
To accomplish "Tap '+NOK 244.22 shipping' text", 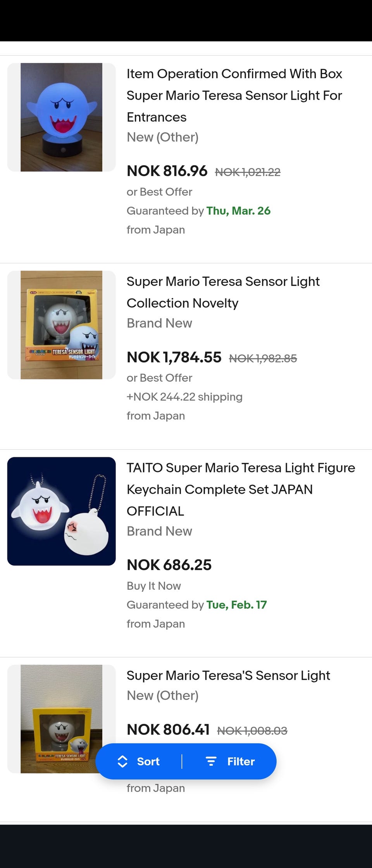I will 184,397.
